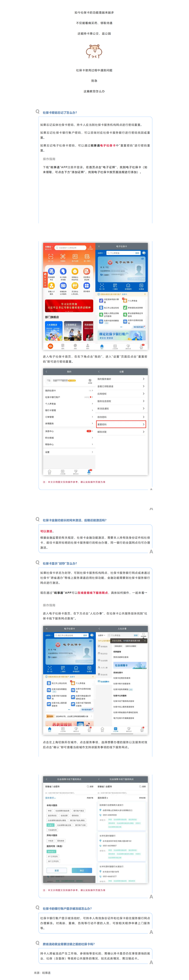Open 消息 tab in 皖事通 bottom bar
Image resolution: width=189 pixels, height=980 pixels.
point(75,346)
